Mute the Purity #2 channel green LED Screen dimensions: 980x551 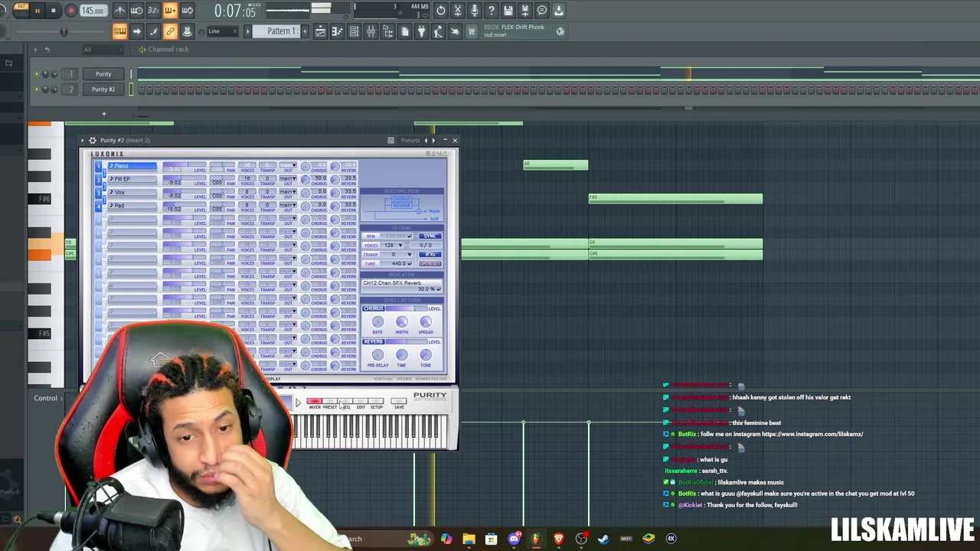pos(36,90)
